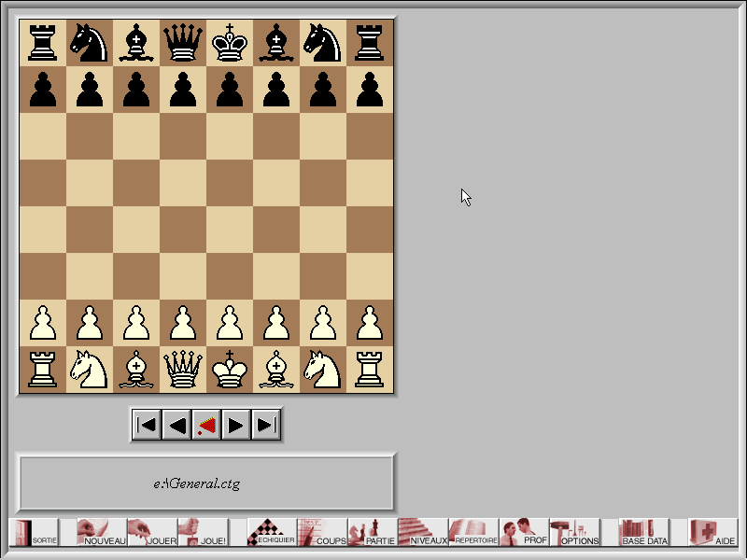747x560 pixels.
Task: Step forward one move
Action: [x=236, y=425]
